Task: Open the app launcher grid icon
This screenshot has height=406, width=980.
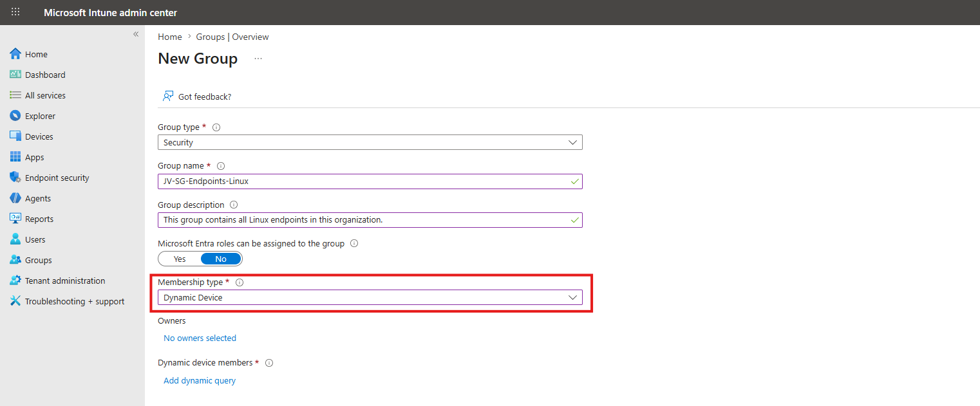Action: click(15, 12)
